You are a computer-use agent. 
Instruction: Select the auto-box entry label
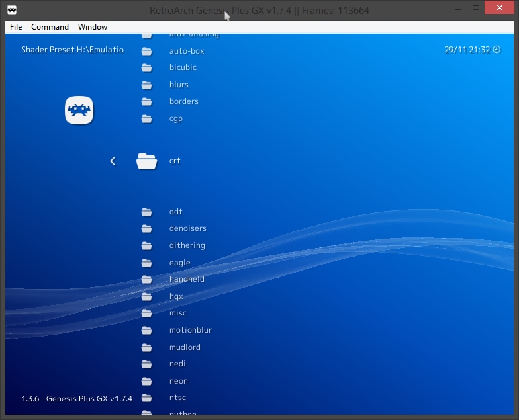[x=187, y=51]
